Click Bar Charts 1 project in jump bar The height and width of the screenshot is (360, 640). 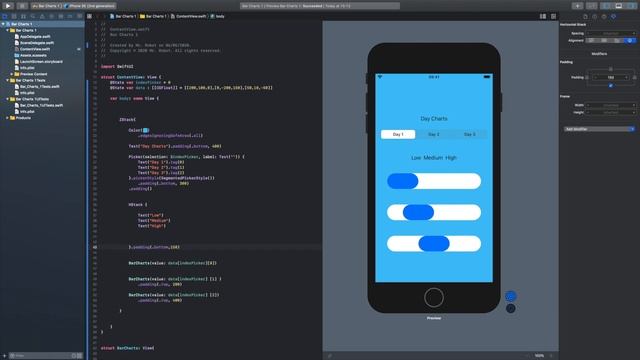click(x=122, y=16)
